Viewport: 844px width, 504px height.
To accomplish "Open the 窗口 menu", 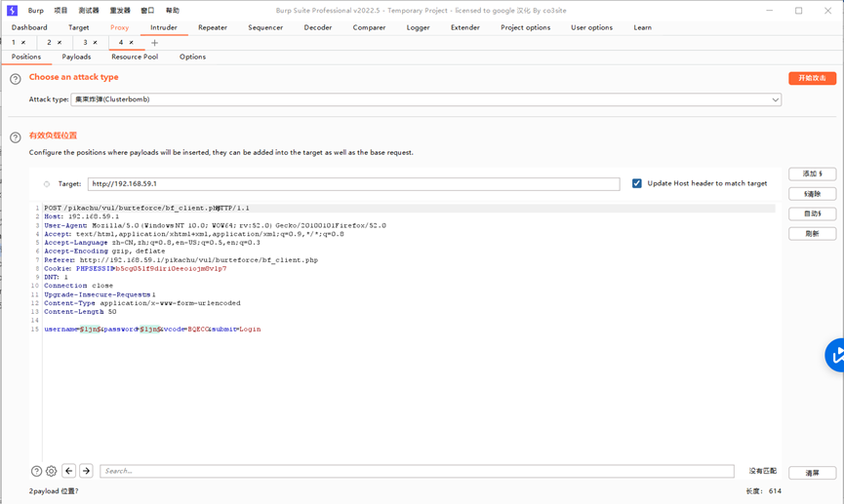I will 147,10.
